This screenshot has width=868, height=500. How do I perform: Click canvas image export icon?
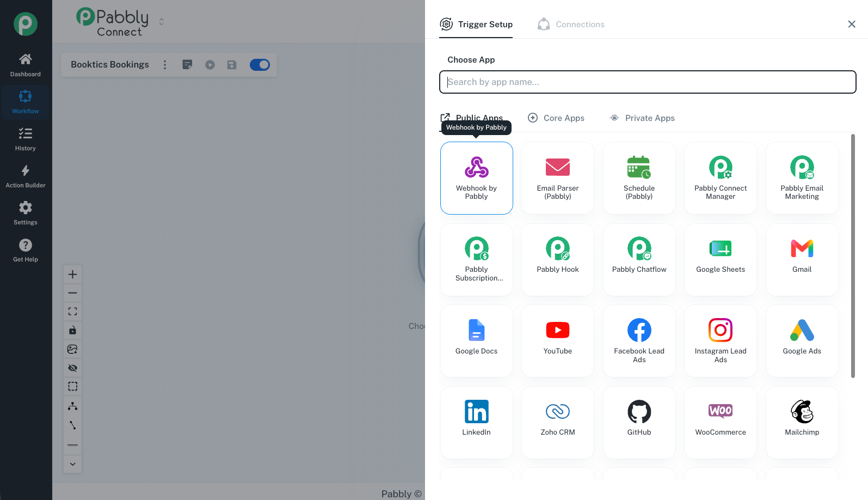(x=72, y=349)
